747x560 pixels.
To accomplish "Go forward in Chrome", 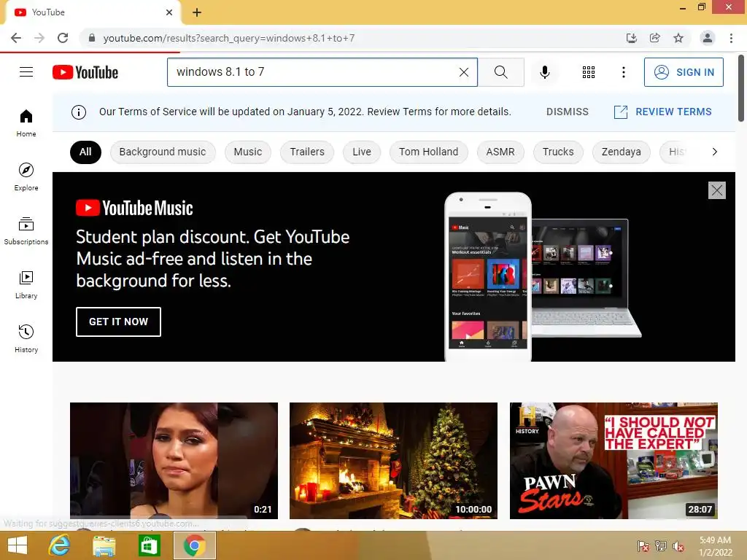I will [39, 38].
